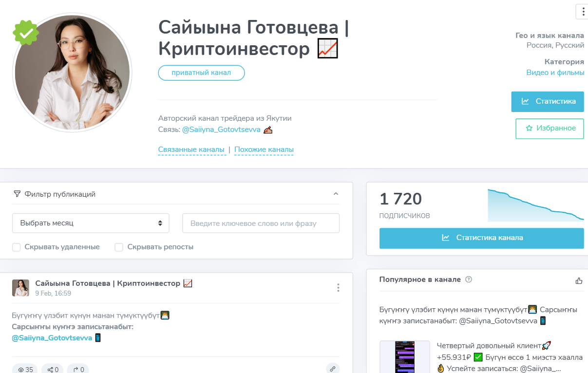This screenshot has height=373, width=588.
Task: Open the three-dot menu at top right
Action: tap(583, 11)
